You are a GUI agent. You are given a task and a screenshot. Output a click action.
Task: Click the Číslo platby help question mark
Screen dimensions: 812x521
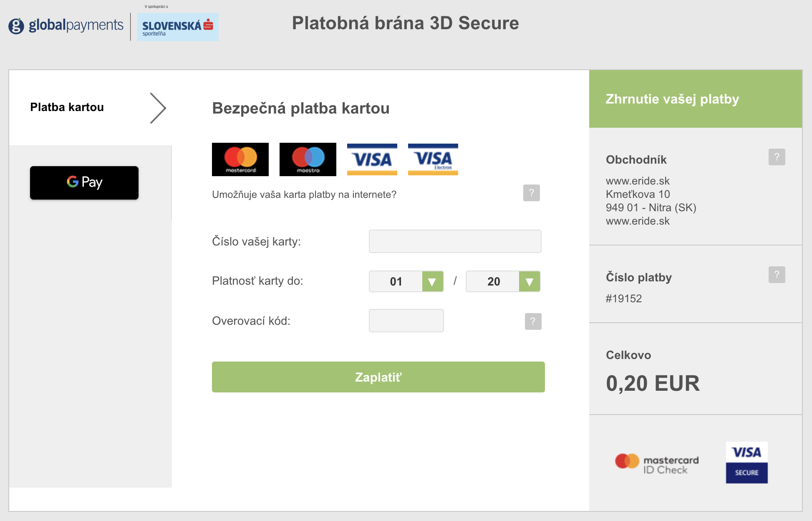(777, 275)
